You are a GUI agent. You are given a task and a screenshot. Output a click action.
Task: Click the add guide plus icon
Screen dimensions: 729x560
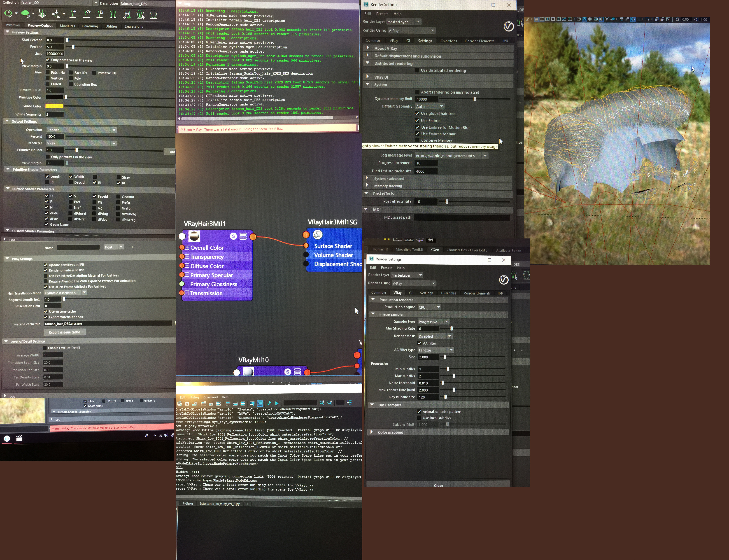(73, 14)
